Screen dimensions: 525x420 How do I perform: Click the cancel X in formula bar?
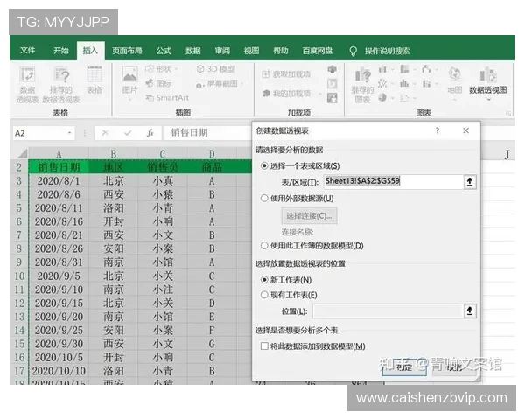[105, 133]
